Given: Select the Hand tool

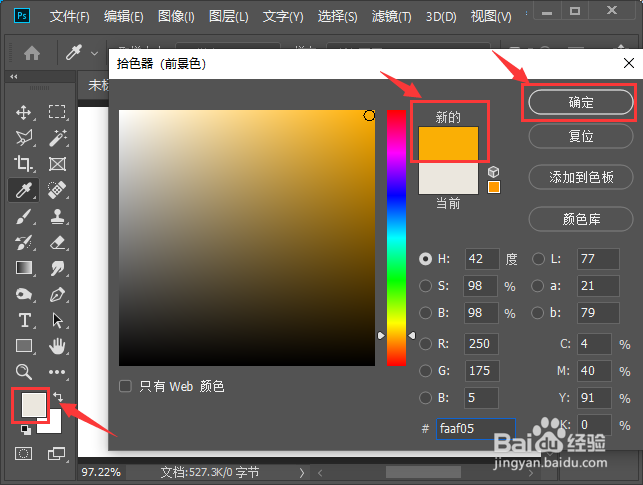Looking at the screenshot, I should point(57,346).
